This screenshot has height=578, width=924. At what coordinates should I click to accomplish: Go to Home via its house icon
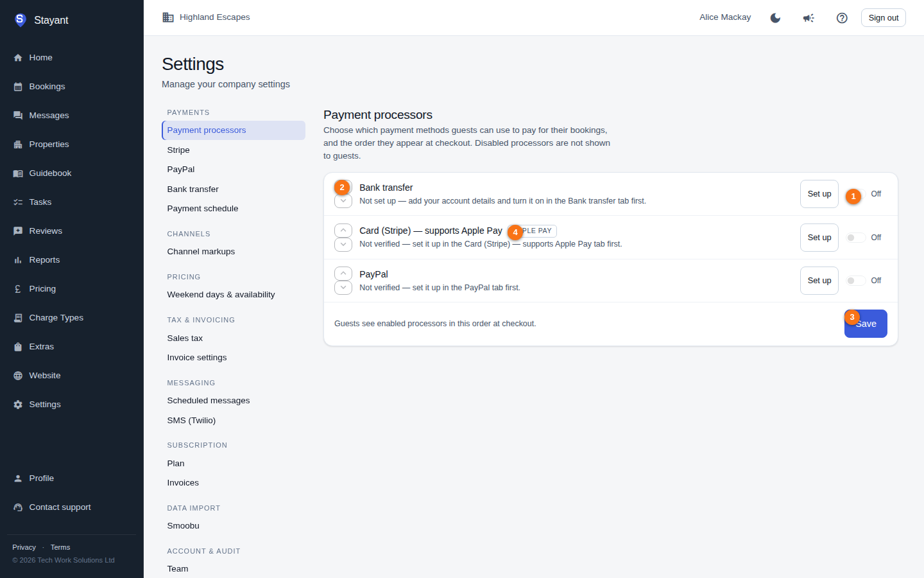point(18,58)
